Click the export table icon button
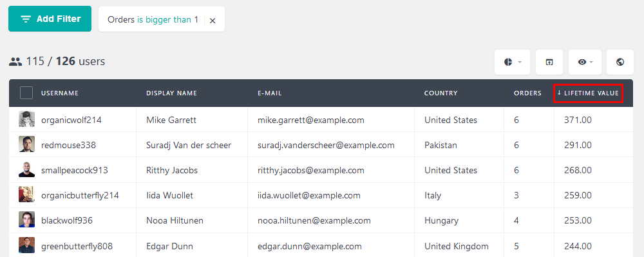 549,62
